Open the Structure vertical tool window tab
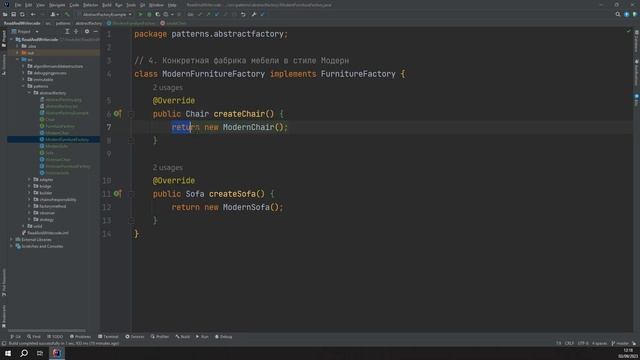The width and height of the screenshot is (640, 360). coord(4,64)
